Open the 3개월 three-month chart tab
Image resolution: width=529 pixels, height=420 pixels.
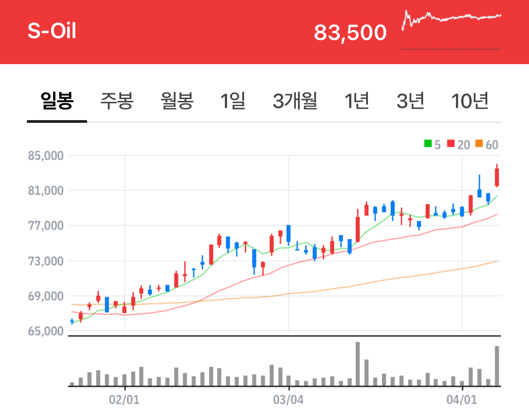coord(295,100)
